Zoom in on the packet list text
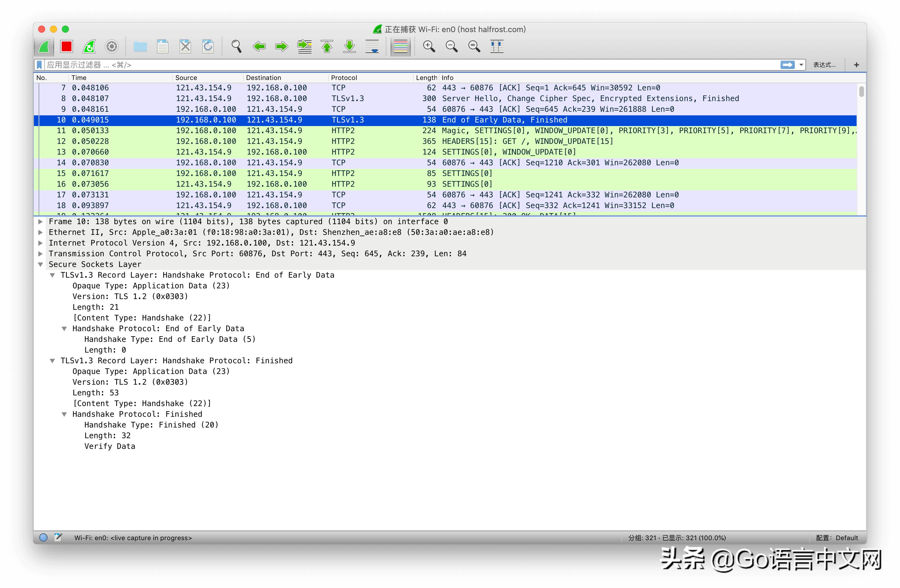Image resolution: width=900 pixels, height=588 pixels. (429, 46)
